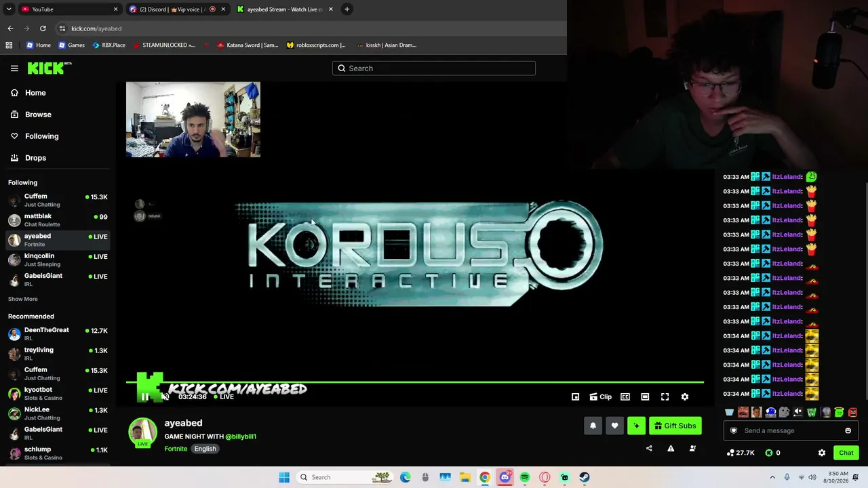Unmute the stream volume icon
The height and width of the screenshot is (488, 868).
(165, 397)
